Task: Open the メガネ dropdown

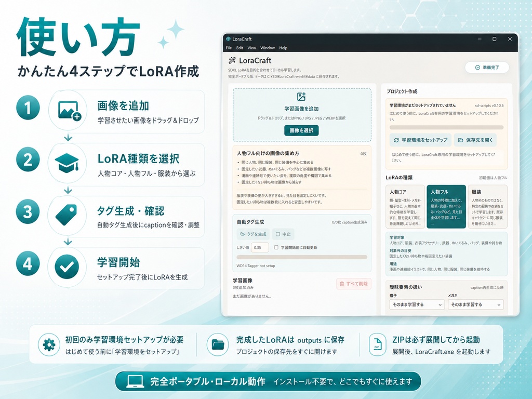Action: coord(476,304)
